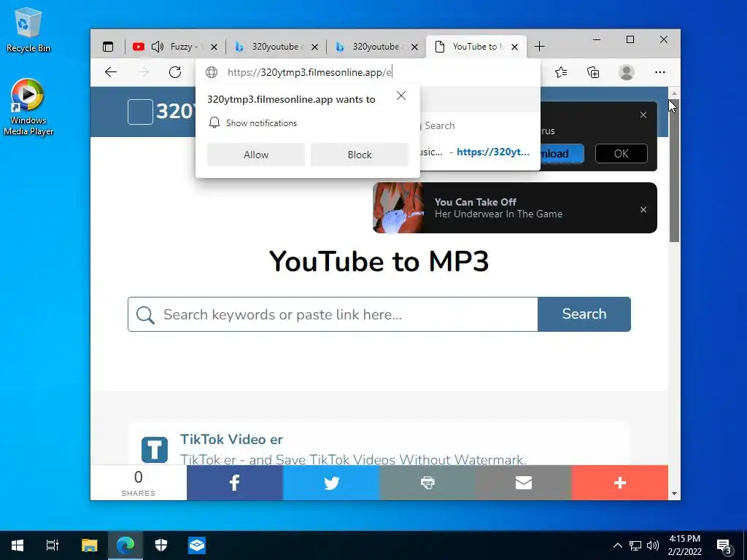Share the page by email
The height and width of the screenshot is (560, 747).
point(524,483)
